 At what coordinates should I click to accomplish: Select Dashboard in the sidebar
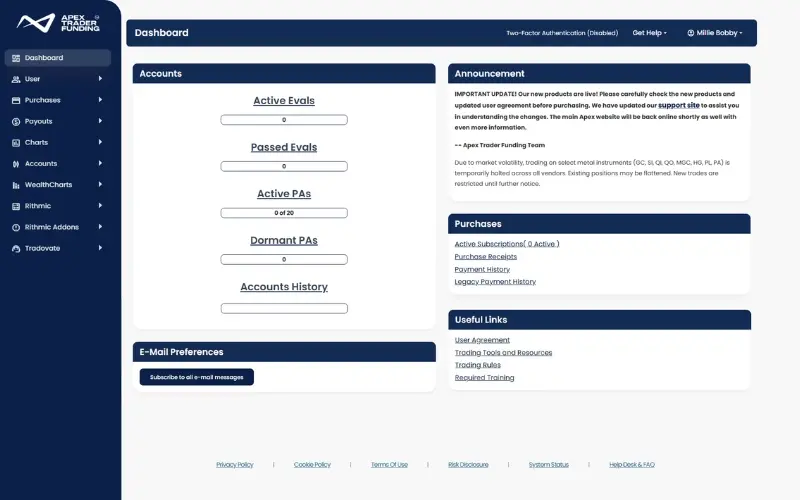point(58,58)
